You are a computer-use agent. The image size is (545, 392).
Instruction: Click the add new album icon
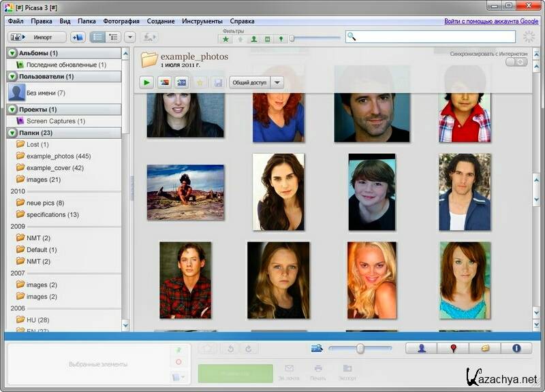[x=78, y=37]
